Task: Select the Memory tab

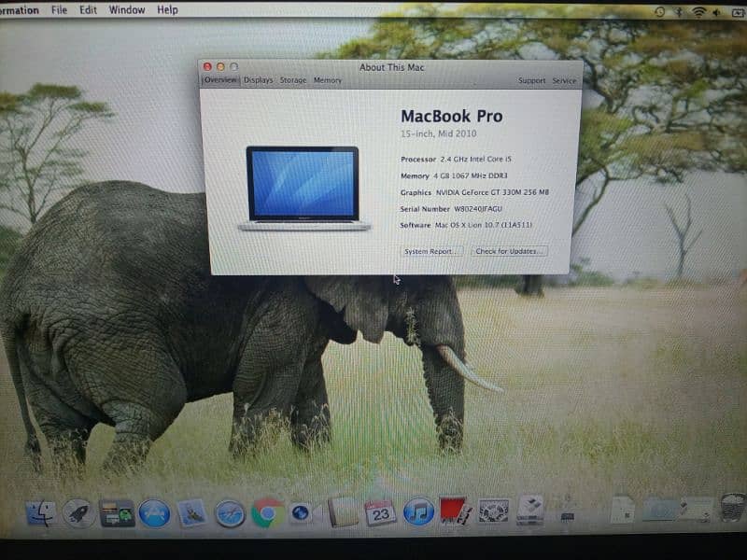Action: (328, 81)
